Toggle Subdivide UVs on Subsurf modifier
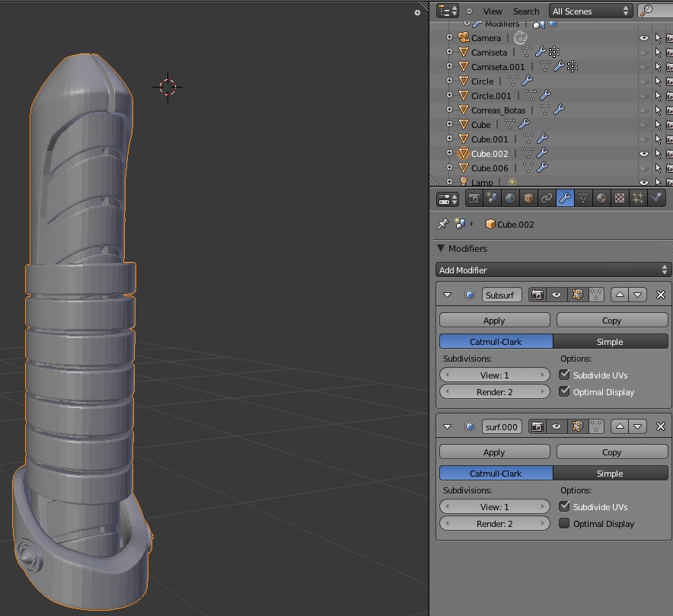Screen dimensions: 673x616 click(564, 375)
